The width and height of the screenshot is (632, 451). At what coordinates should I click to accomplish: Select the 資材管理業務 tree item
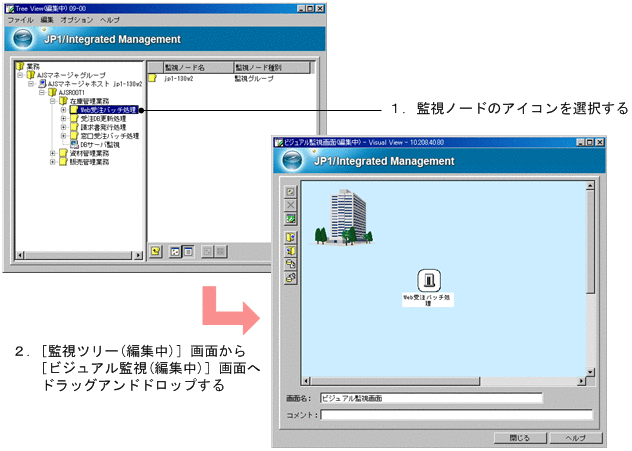coord(89,153)
